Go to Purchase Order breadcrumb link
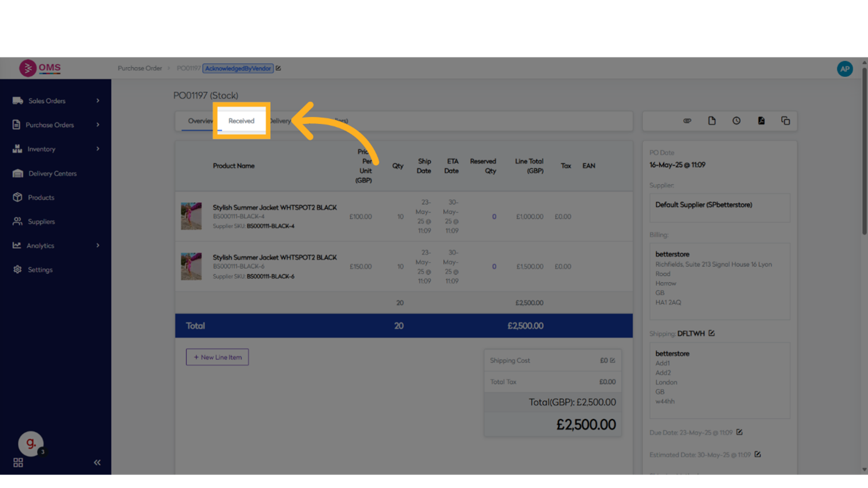Image resolution: width=868 pixels, height=488 pixels. (140, 69)
